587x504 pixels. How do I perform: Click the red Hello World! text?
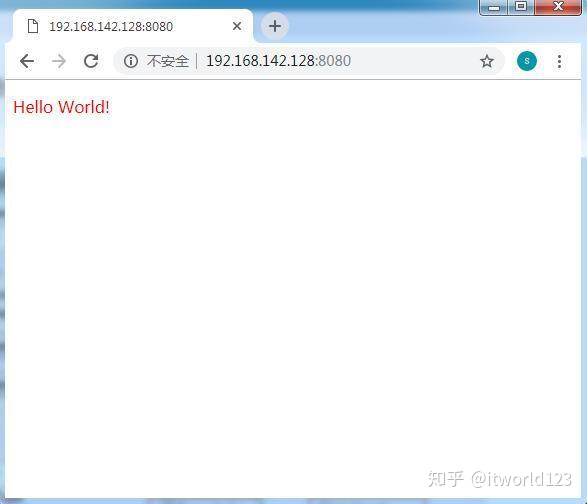tap(61, 107)
